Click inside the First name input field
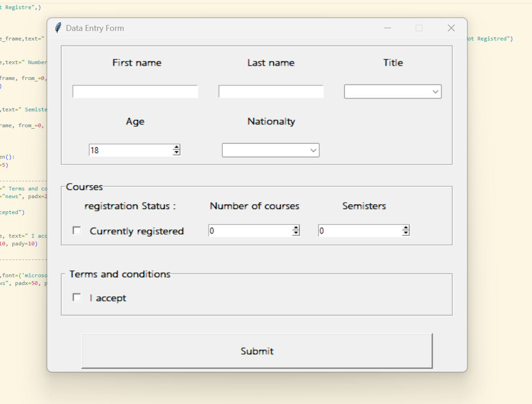 [x=135, y=91]
